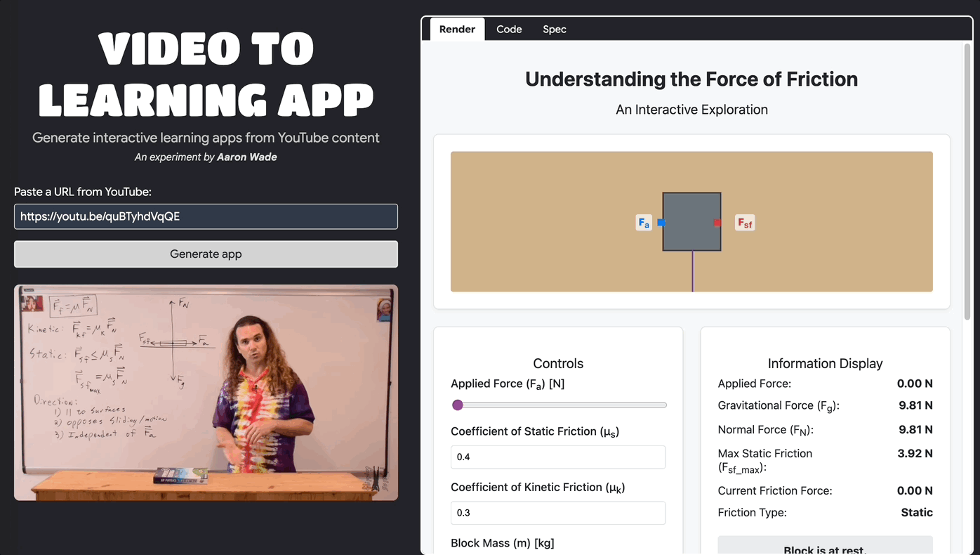Click the 'Paste a URL from YouTube:' label
The image size is (980, 555).
83,192
